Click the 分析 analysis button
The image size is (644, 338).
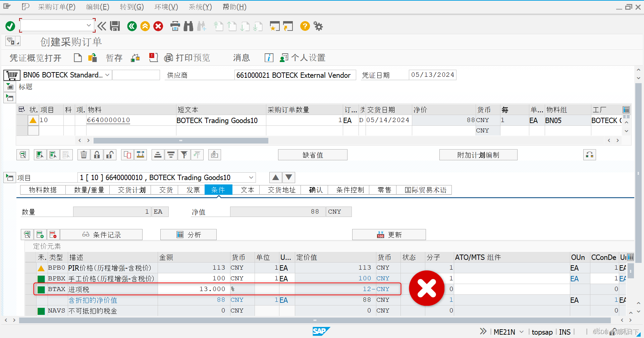[189, 235]
